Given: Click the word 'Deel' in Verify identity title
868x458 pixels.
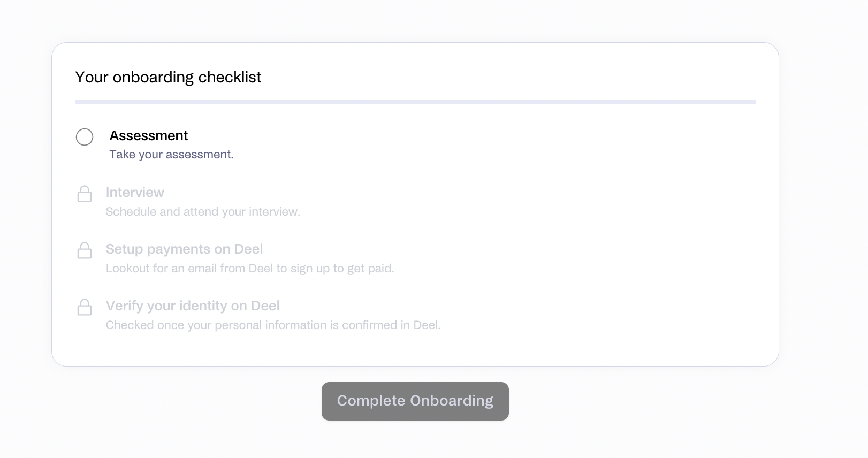Looking at the screenshot, I should (265, 306).
